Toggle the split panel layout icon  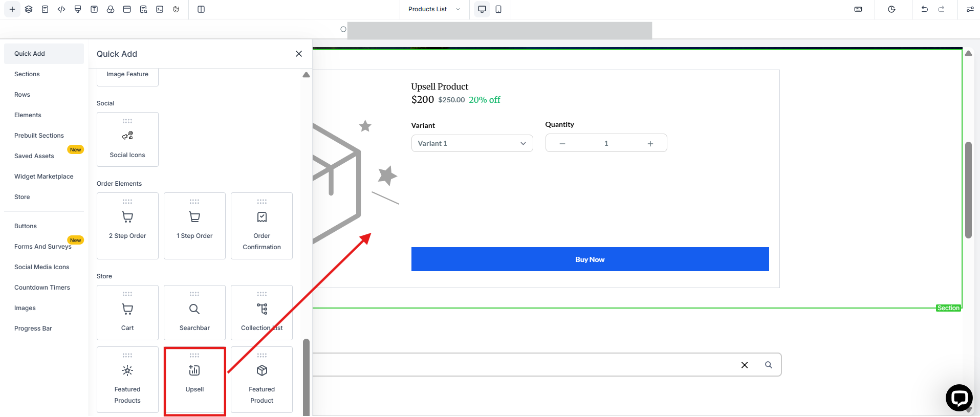201,9
